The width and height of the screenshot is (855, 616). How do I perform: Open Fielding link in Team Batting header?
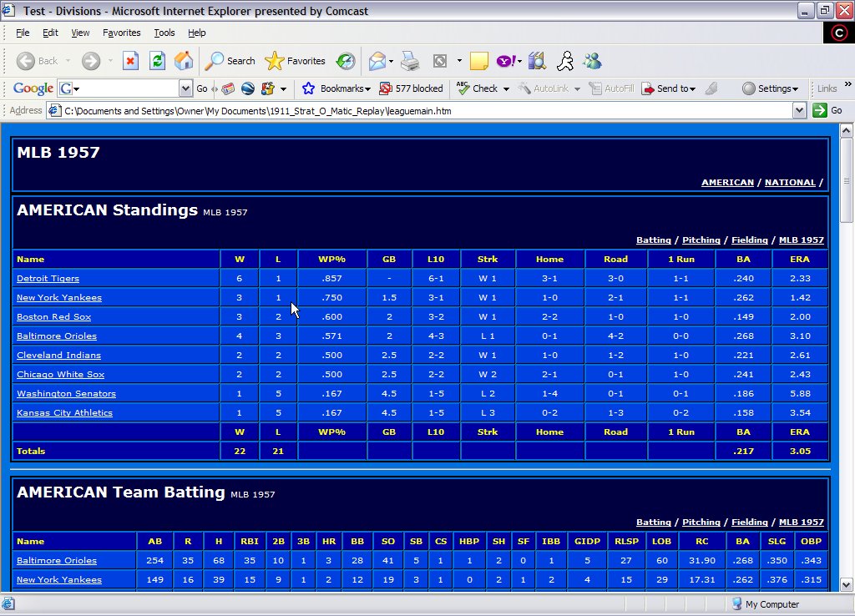[x=749, y=523]
